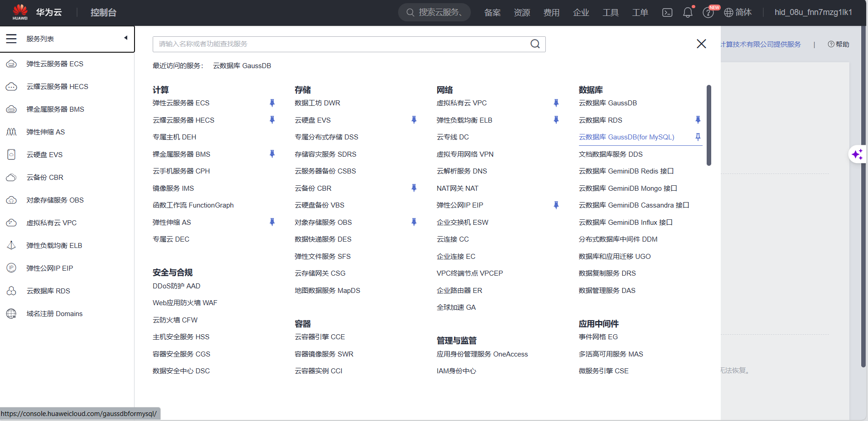The width and height of the screenshot is (868, 421).
Task: Open the 备案 menu
Action: click(x=492, y=12)
